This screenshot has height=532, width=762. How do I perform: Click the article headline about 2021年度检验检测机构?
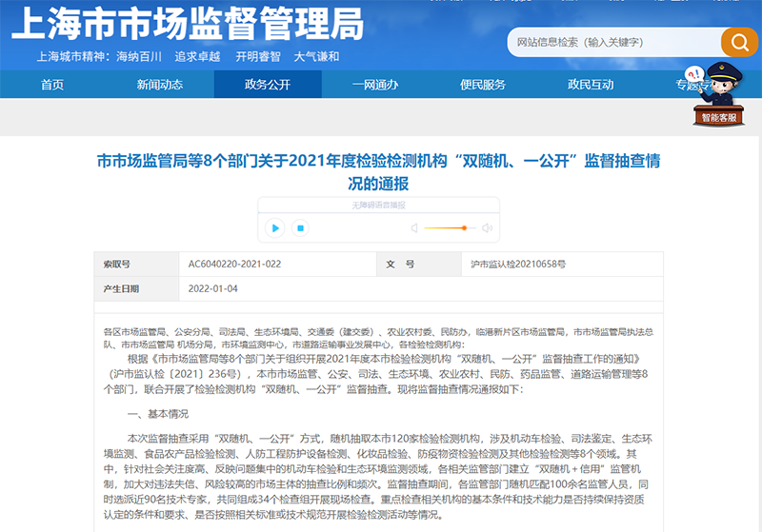point(378,172)
